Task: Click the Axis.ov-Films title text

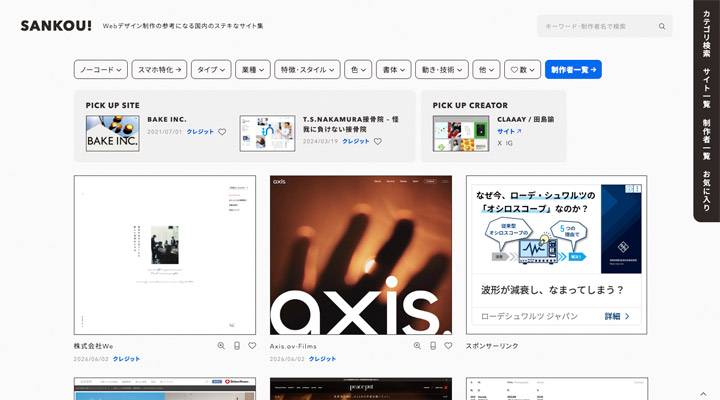Action: pyautogui.click(x=293, y=346)
